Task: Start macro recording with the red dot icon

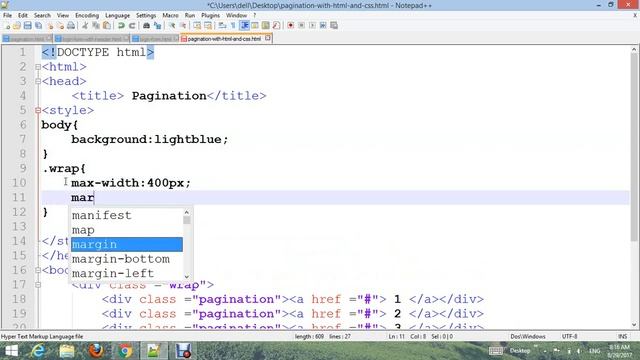Action: (x=291, y=25)
